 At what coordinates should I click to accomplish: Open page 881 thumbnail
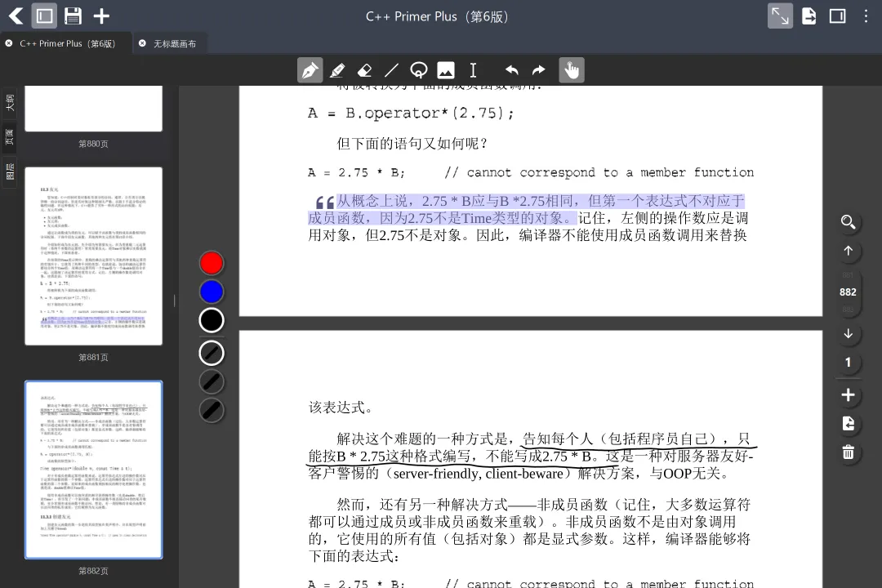[93, 256]
